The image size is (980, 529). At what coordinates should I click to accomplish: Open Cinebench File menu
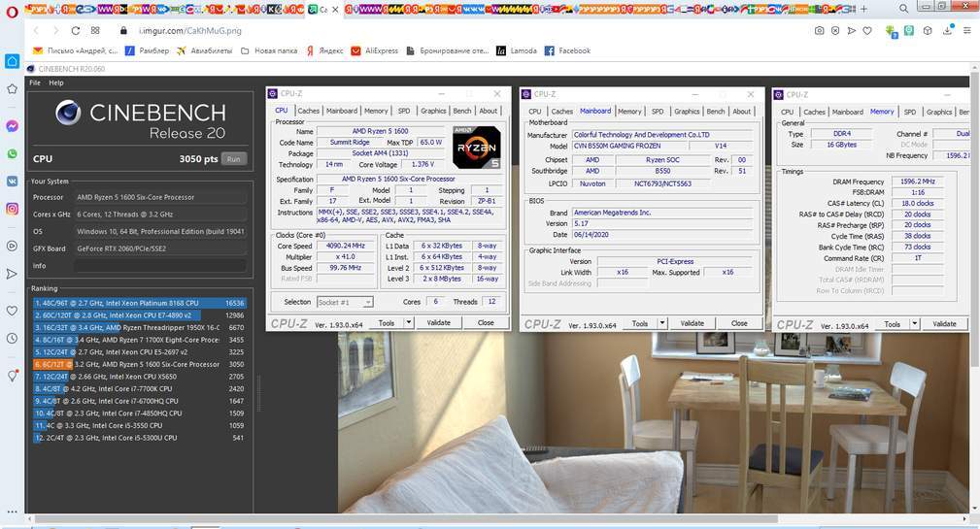click(x=35, y=83)
